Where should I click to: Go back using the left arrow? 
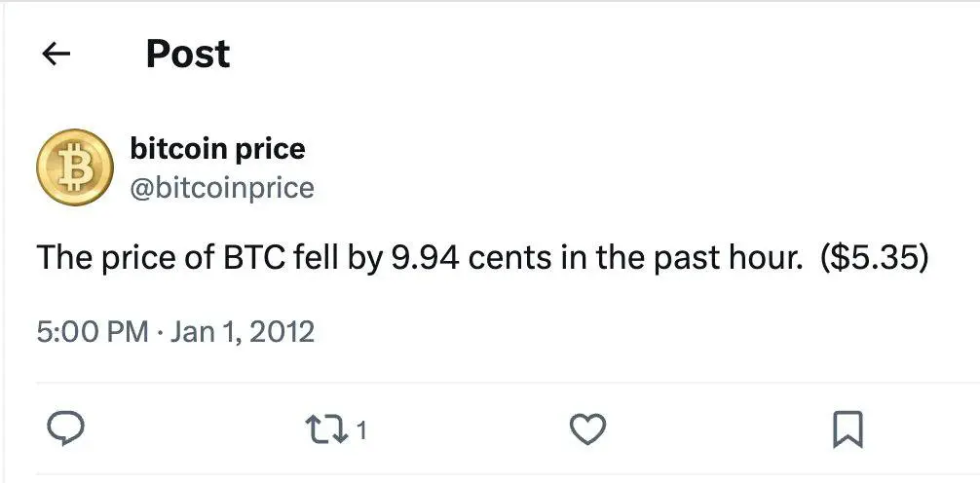click(x=56, y=55)
